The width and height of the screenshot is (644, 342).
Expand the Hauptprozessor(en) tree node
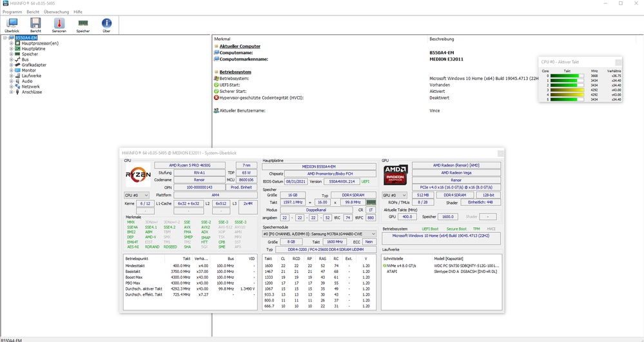(x=12, y=43)
